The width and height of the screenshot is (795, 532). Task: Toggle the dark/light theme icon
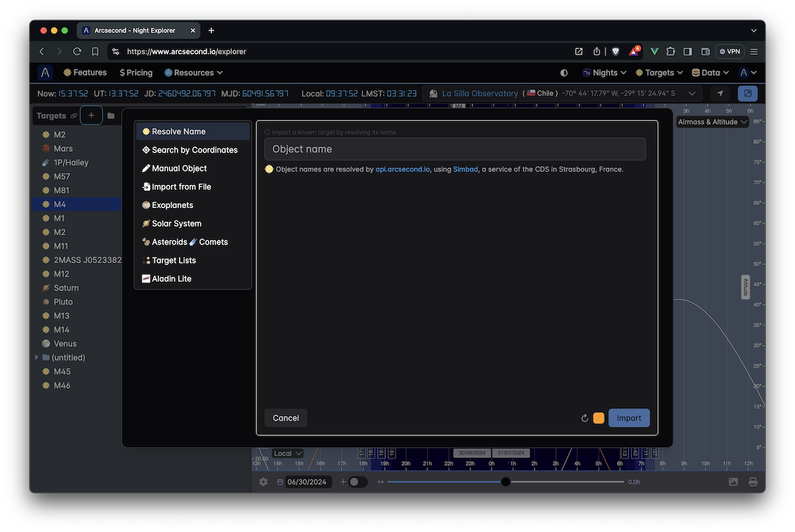[564, 73]
